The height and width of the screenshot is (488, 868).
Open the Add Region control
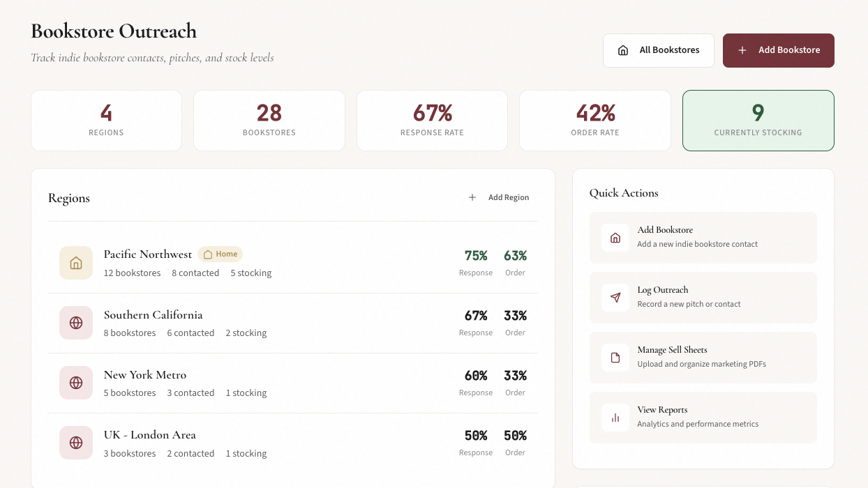[x=498, y=197]
